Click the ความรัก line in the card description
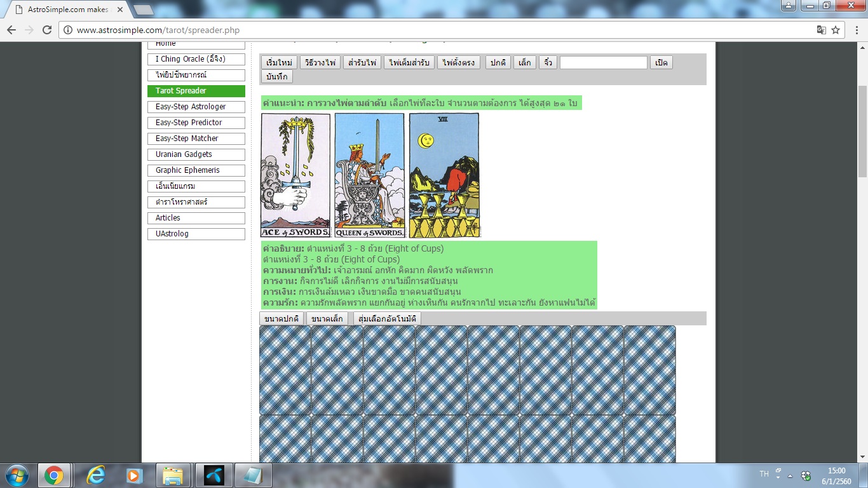Screen dimensions: 868x488 tap(429, 302)
